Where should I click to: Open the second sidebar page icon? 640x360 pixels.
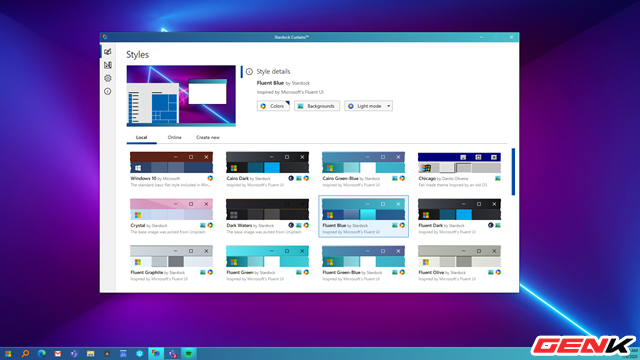coord(108,65)
